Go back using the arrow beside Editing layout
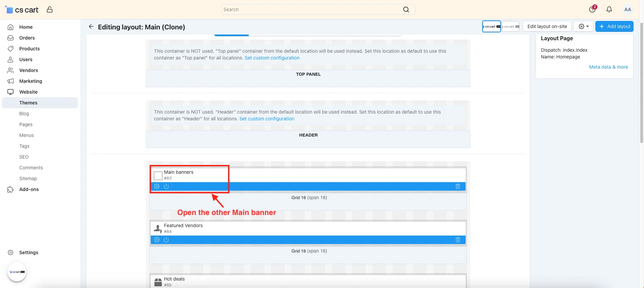644x288 pixels. click(x=91, y=26)
